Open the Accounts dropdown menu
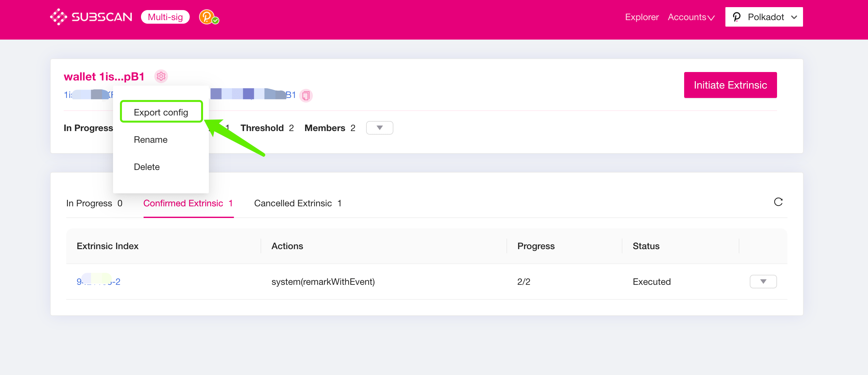868x375 pixels. tap(691, 17)
